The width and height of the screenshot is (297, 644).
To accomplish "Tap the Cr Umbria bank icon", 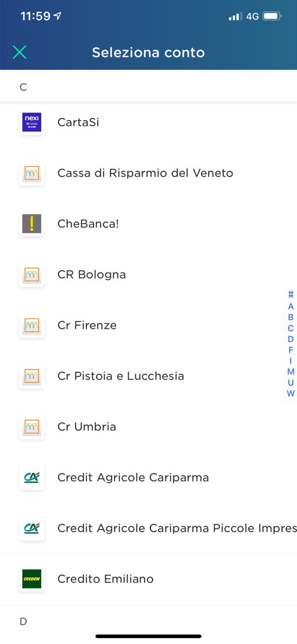I will coord(32,427).
